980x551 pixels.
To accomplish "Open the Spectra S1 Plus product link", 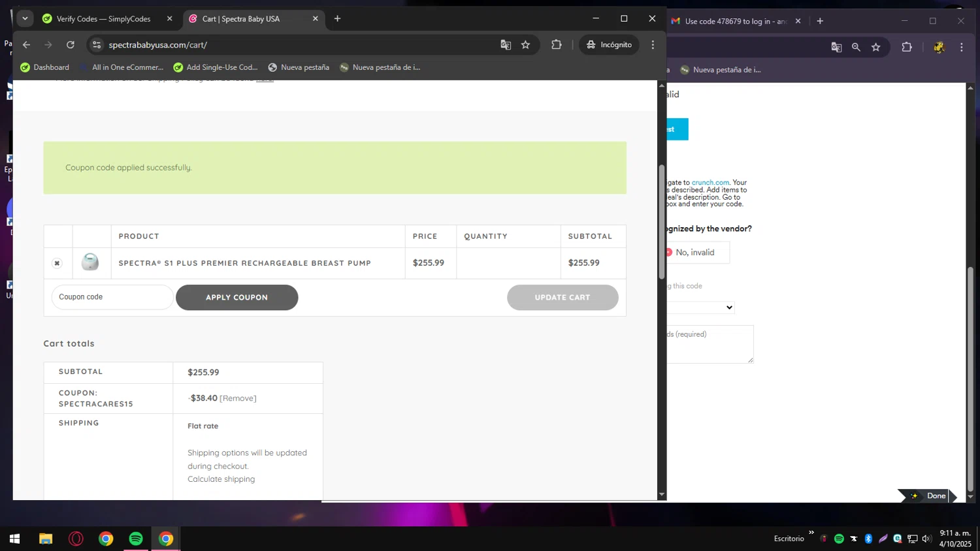I will [244, 263].
